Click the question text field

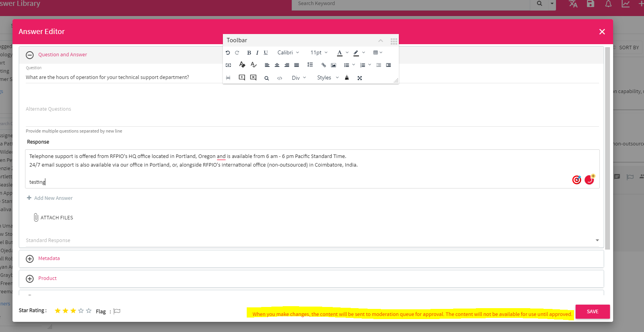[x=312, y=77]
